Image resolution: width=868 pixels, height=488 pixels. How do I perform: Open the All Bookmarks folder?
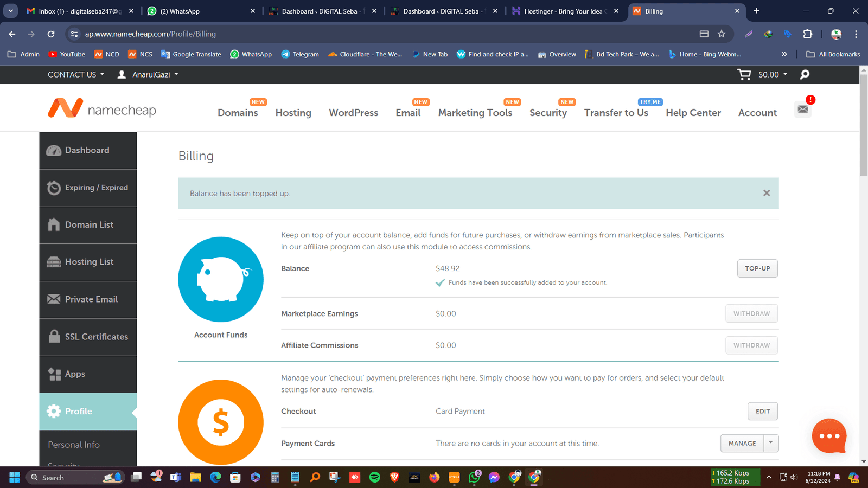click(x=833, y=54)
